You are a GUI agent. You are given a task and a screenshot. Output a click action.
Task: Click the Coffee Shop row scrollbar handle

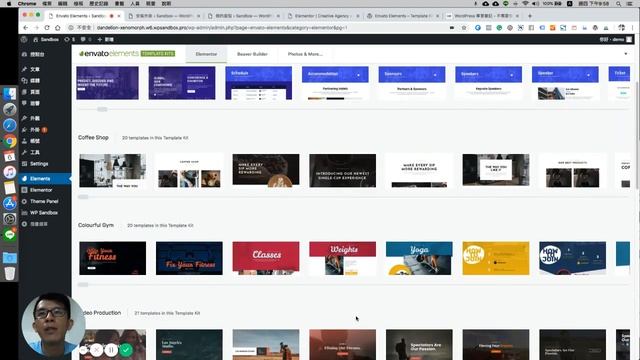[x=83, y=197]
